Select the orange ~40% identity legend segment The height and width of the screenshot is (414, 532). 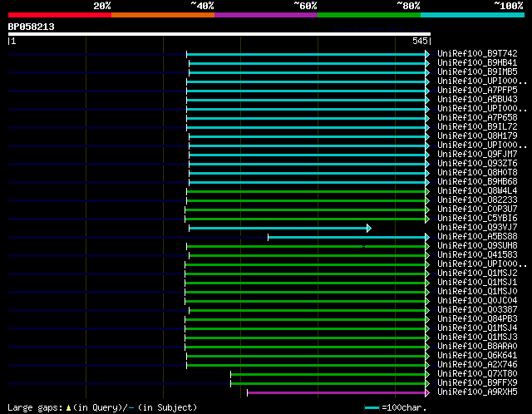[x=162, y=14]
